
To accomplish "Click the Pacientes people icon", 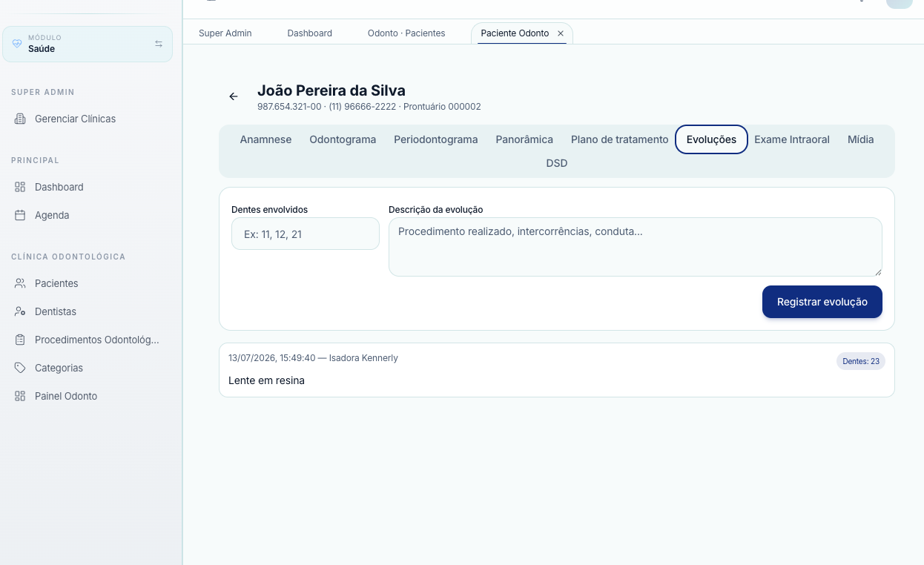I will click(x=20, y=283).
